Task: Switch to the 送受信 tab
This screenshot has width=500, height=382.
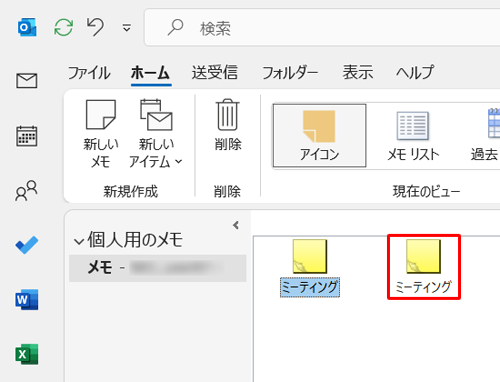Action: 214,73
